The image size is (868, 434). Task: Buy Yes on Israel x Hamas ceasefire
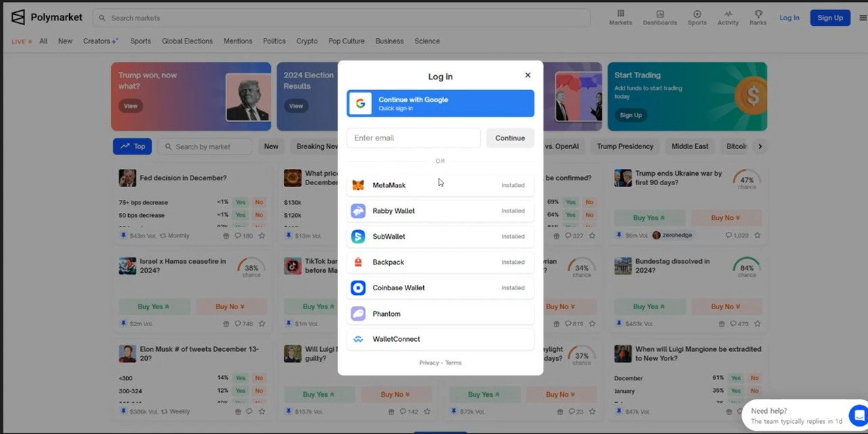[x=153, y=307]
